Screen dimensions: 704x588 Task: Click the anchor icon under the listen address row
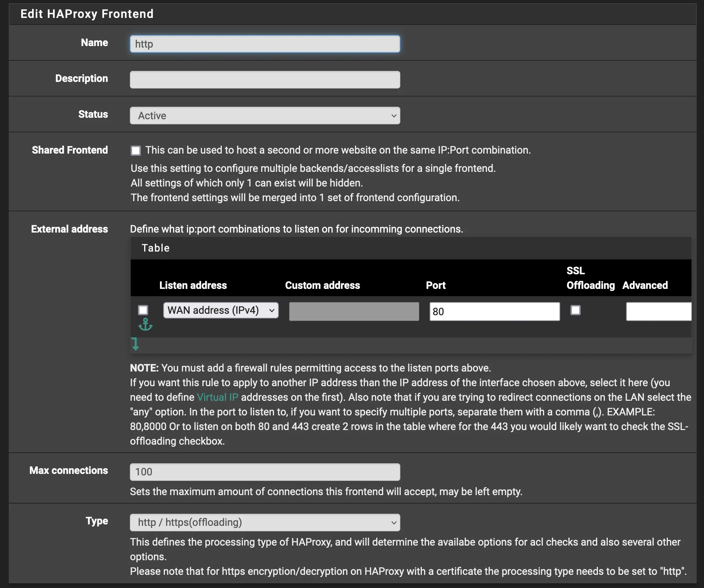click(x=145, y=325)
